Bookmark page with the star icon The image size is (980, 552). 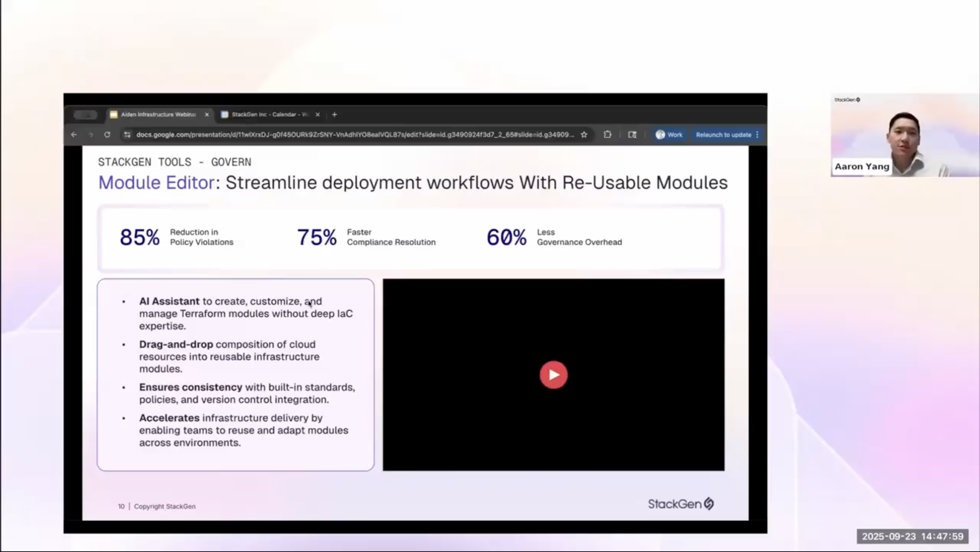click(x=584, y=135)
